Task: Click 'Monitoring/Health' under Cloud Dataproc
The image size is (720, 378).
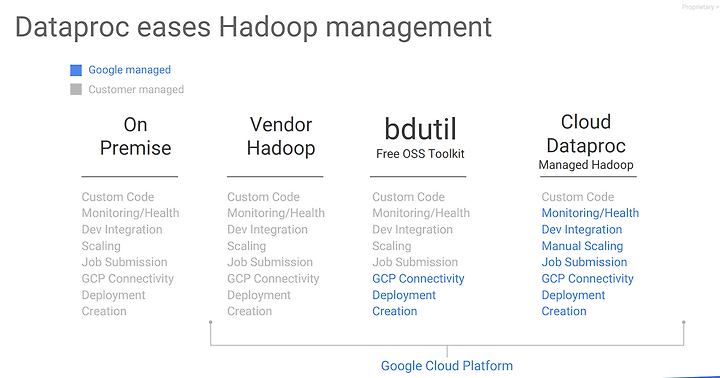Action: point(590,213)
